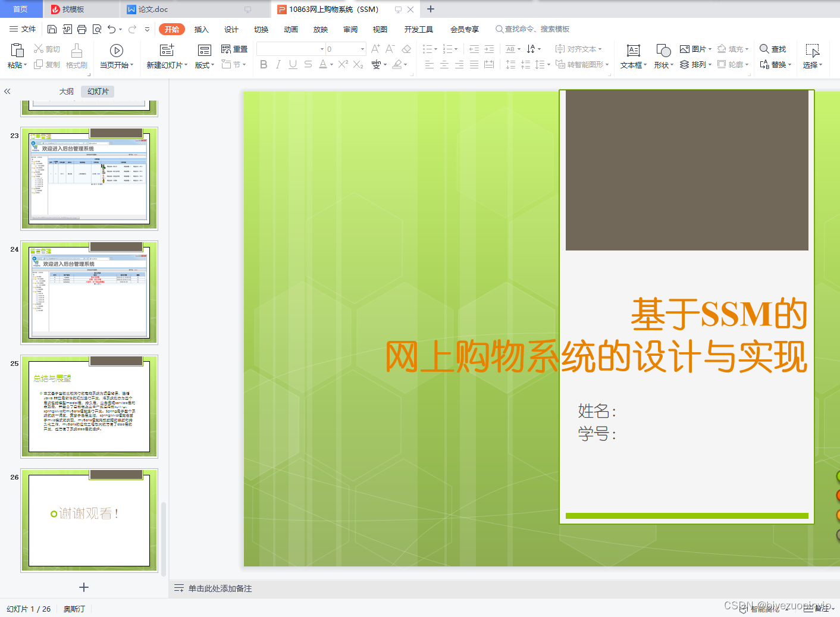The image size is (840, 617).
Task: Click the increase indent icon
Action: pos(489,49)
